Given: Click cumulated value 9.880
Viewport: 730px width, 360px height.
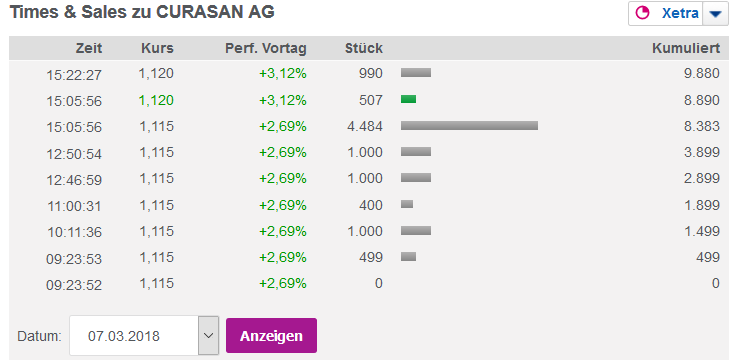Looking at the screenshot, I should [x=702, y=74].
